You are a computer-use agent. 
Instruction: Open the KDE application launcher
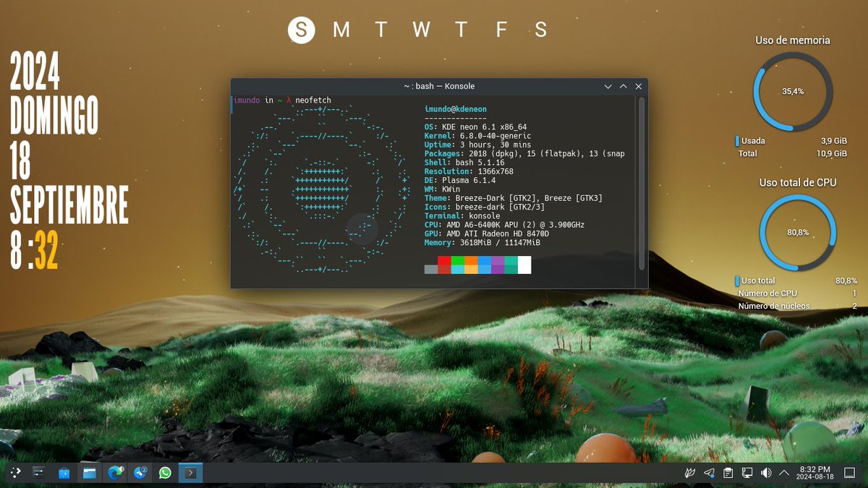[x=14, y=473]
